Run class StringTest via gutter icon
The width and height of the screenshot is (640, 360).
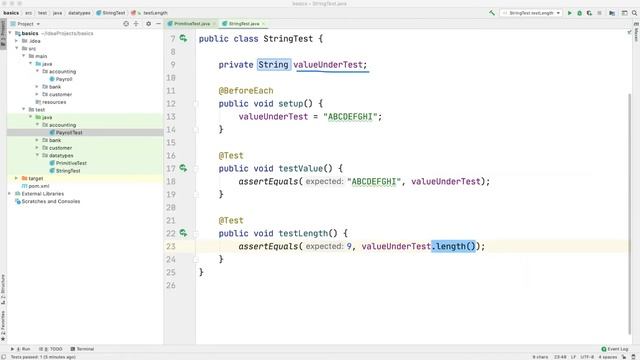pyautogui.click(x=183, y=38)
